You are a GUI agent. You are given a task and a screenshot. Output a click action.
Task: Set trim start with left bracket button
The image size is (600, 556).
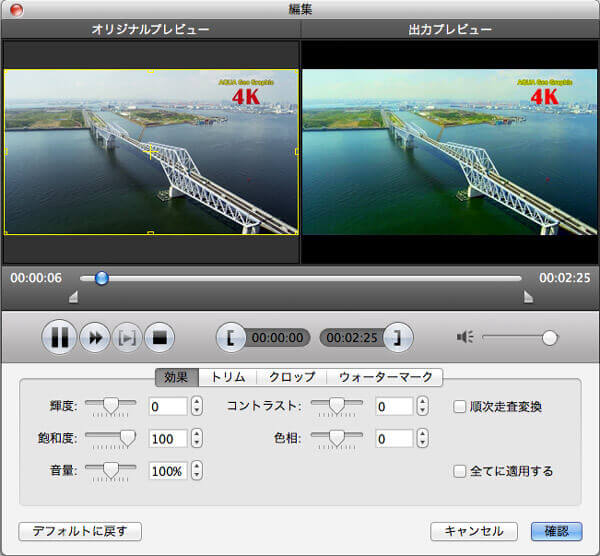(x=231, y=338)
